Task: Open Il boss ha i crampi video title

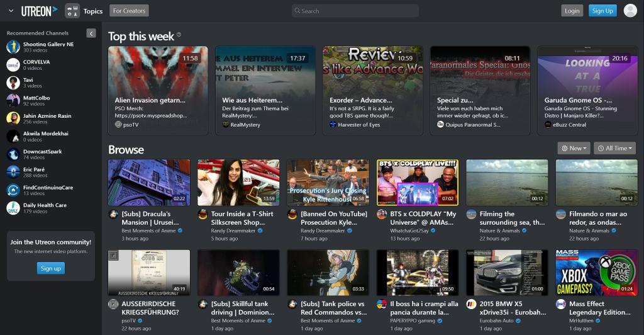Action: [x=424, y=308]
